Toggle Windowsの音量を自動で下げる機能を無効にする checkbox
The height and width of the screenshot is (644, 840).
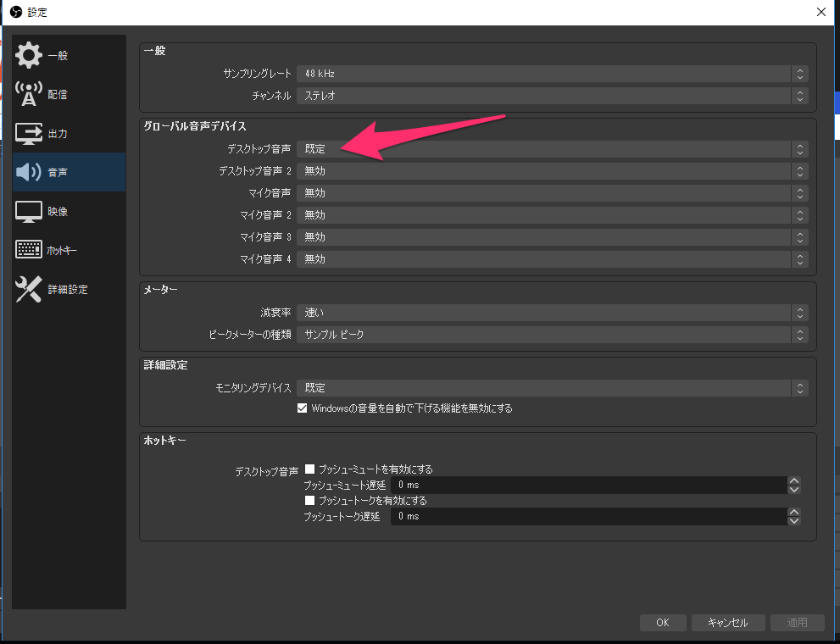[302, 408]
